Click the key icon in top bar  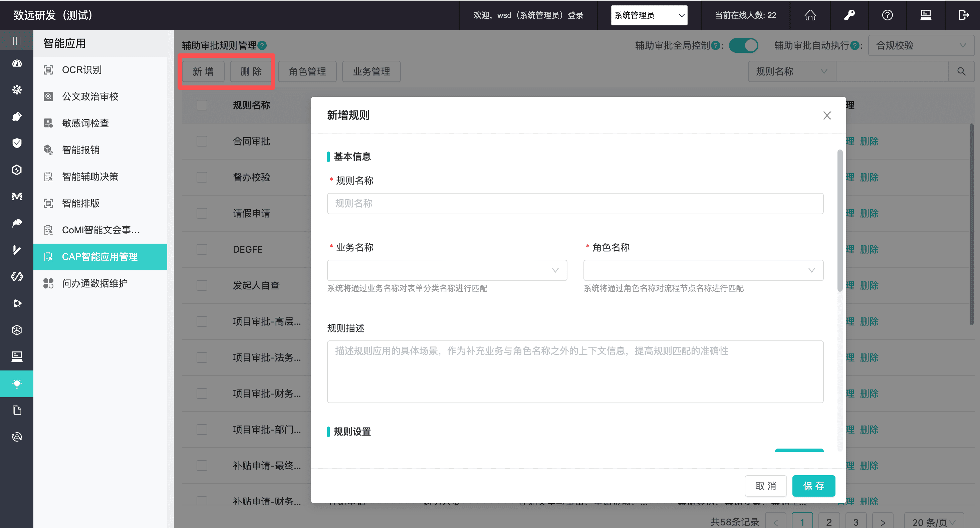tap(849, 15)
